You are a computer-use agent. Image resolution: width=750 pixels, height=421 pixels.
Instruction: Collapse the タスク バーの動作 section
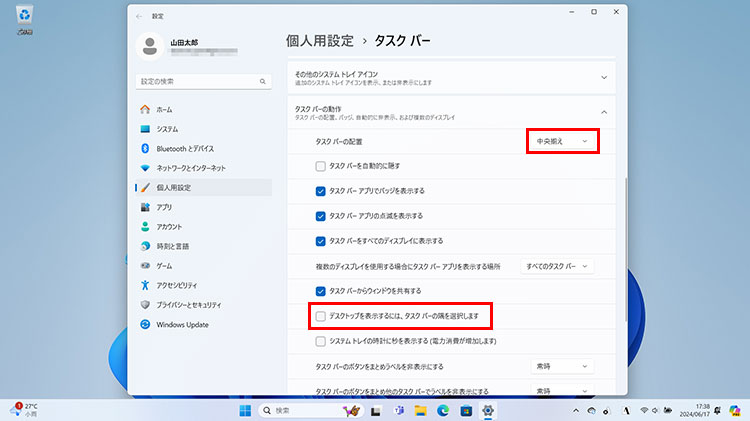coord(604,112)
